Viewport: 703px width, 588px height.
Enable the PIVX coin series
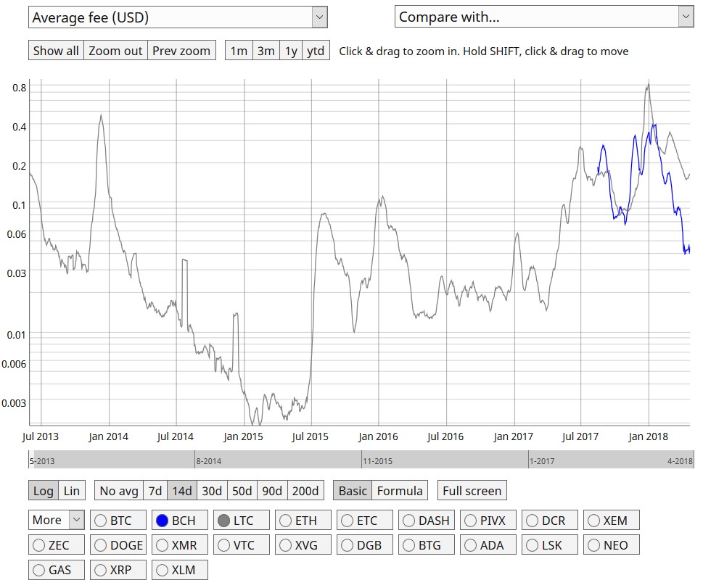tap(488, 520)
